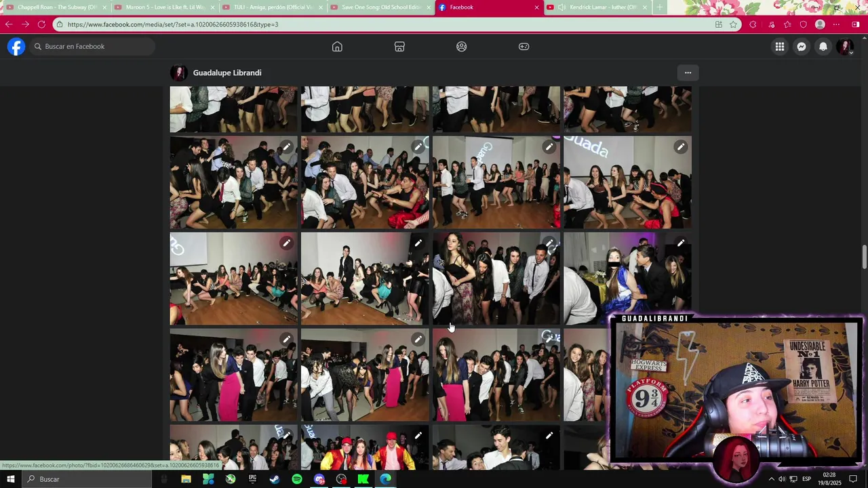
Task: Select the active Facebook tab
Action: (488, 7)
